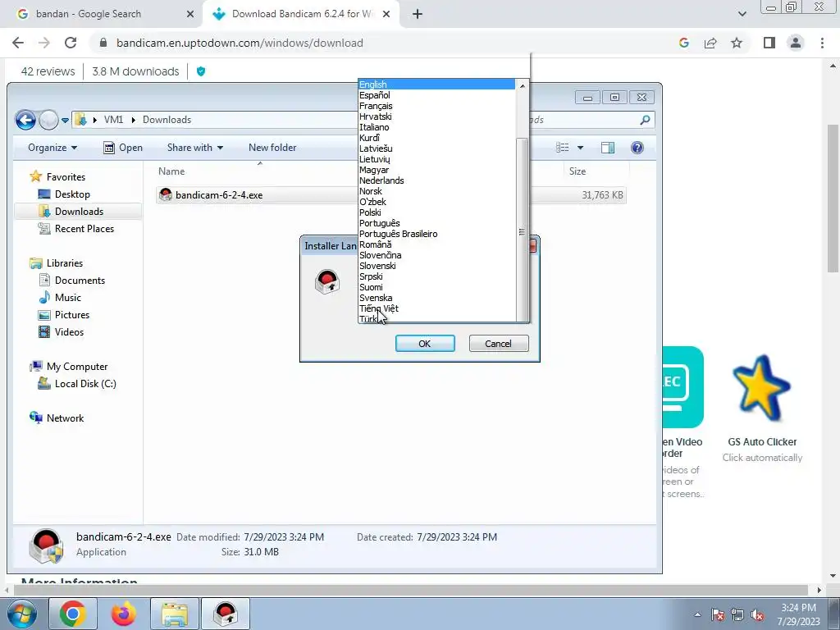
Task: Open Chrome side panel icon
Action: [769, 43]
